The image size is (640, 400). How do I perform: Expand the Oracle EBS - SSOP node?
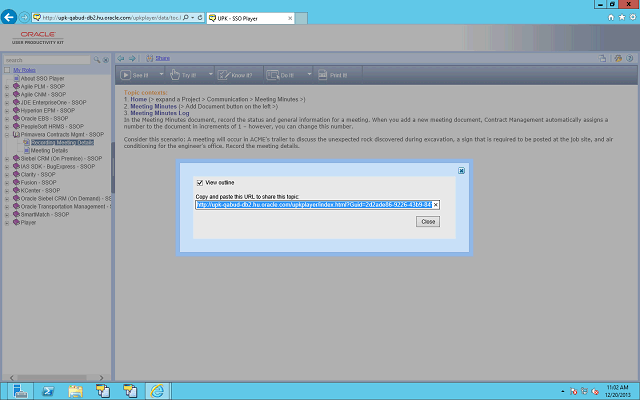7,119
